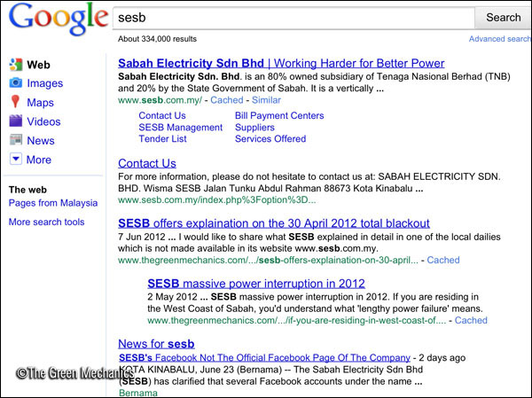Click the Videos clapperboard icon
532x398 pixels.
[16, 121]
